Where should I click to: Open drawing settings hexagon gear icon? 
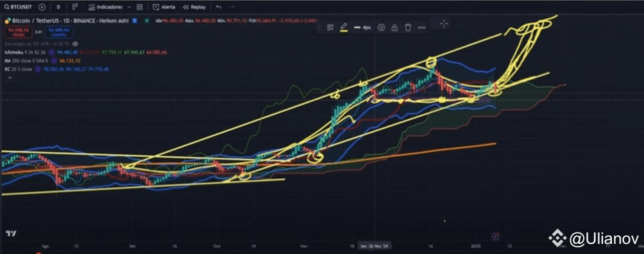[382, 27]
